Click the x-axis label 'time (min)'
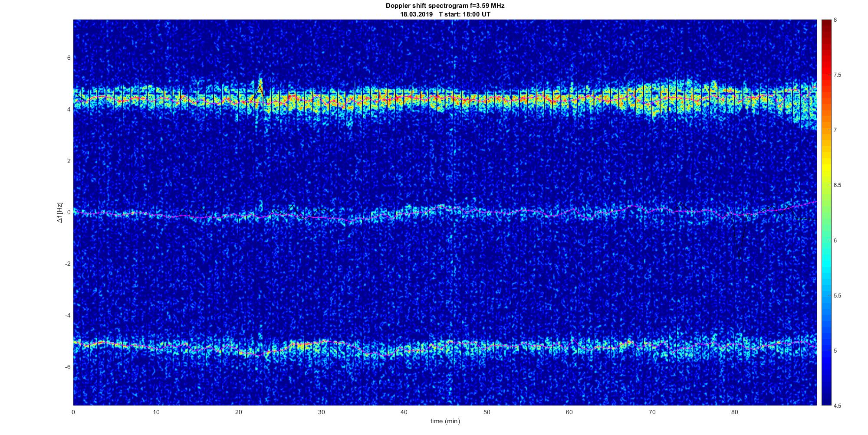 [445, 421]
